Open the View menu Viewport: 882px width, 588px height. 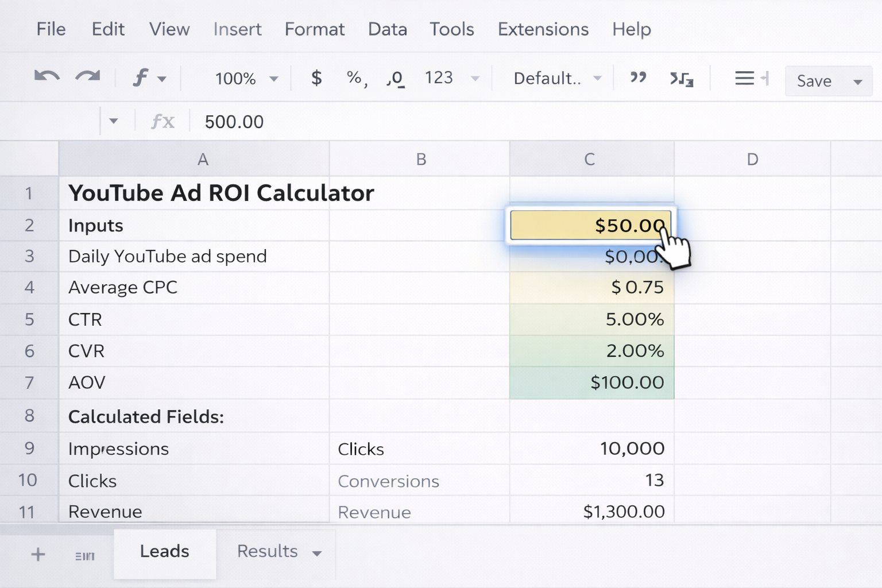(x=169, y=29)
